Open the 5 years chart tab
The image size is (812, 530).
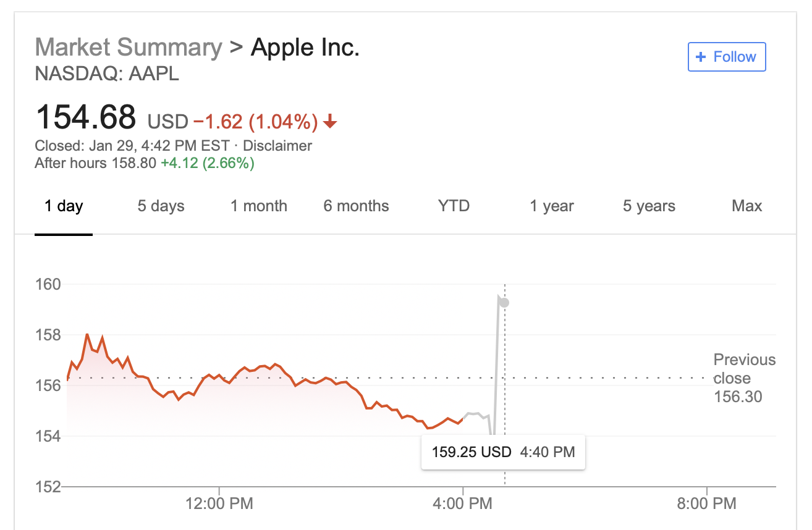(x=649, y=206)
